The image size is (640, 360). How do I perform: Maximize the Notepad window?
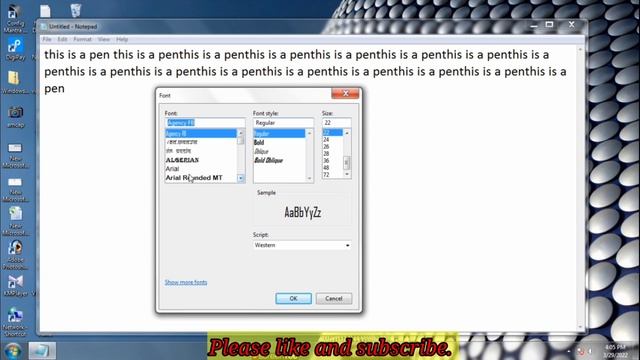click(549, 25)
